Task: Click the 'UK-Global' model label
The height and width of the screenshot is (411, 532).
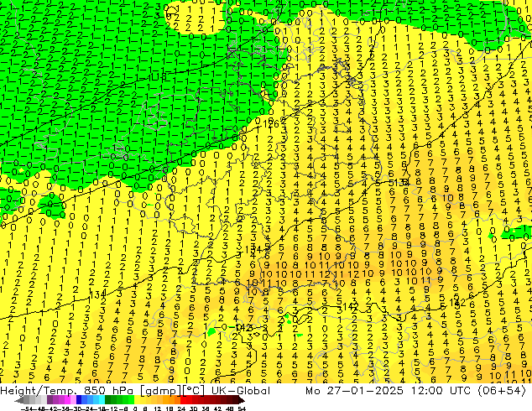Action: click(241, 390)
